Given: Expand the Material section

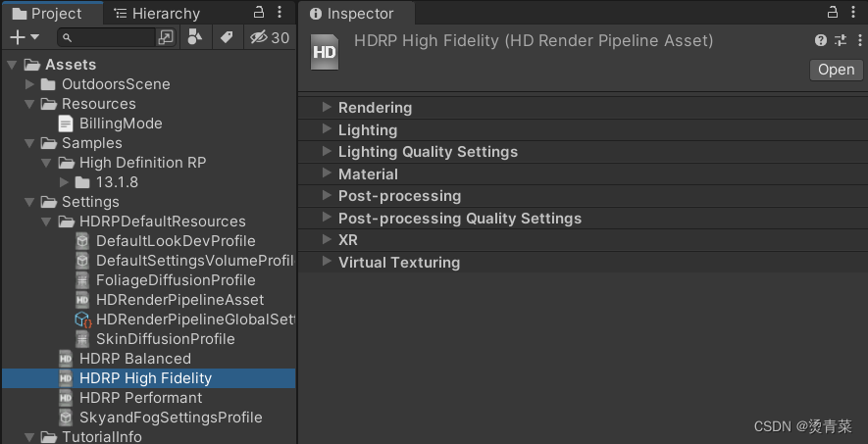Looking at the screenshot, I should (328, 173).
